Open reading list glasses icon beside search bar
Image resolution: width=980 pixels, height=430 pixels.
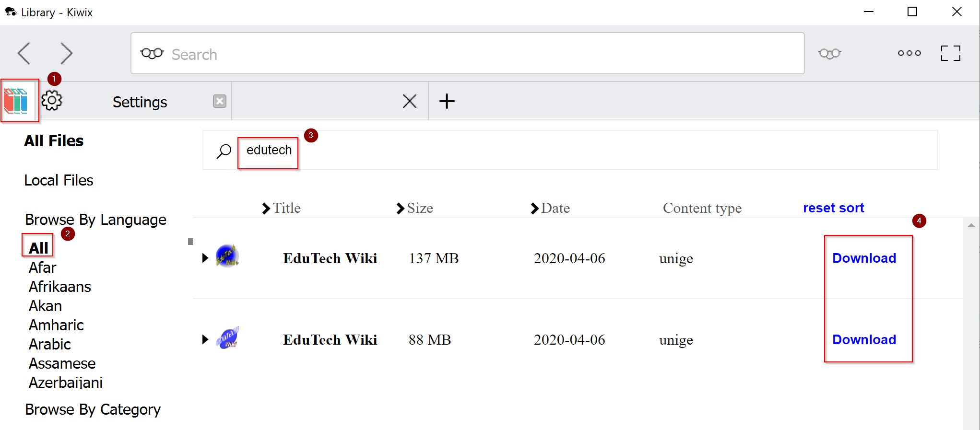tap(830, 54)
